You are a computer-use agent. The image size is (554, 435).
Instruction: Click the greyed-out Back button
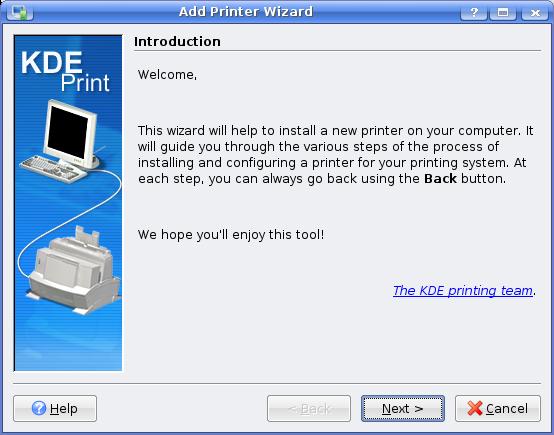point(309,408)
